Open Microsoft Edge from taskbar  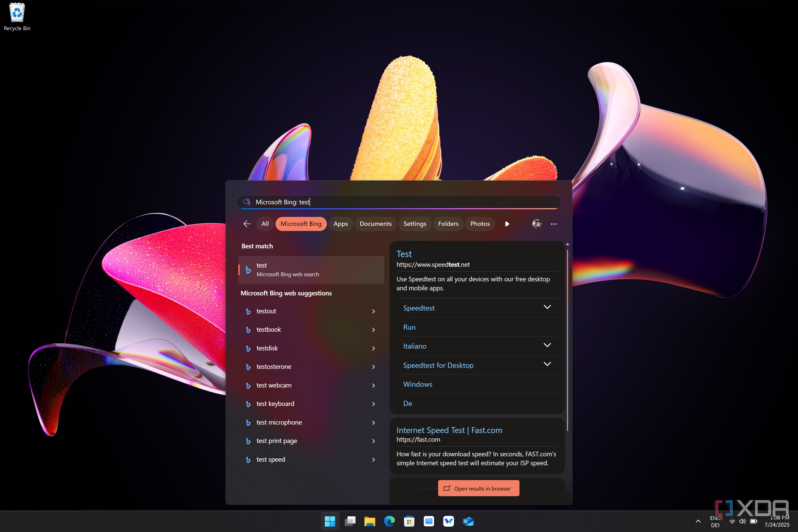pos(390,521)
